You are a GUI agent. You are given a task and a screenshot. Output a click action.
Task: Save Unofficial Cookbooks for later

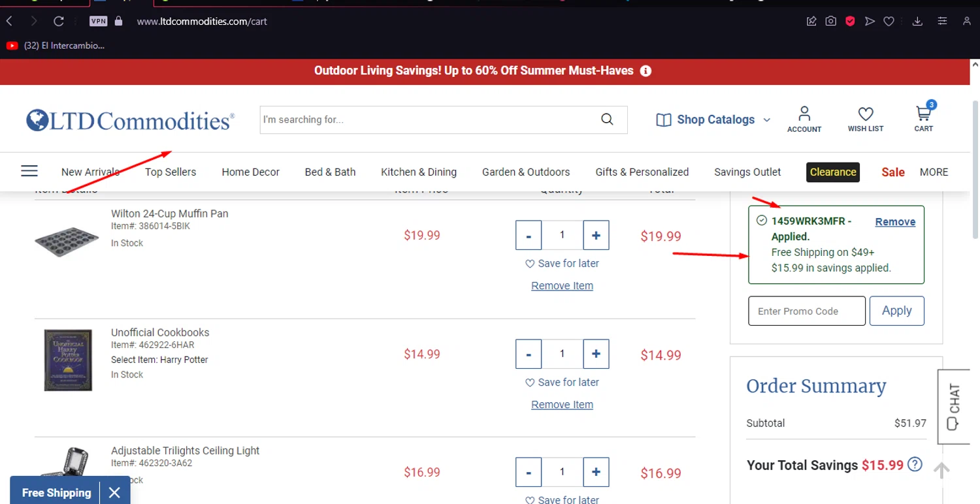pyautogui.click(x=562, y=382)
